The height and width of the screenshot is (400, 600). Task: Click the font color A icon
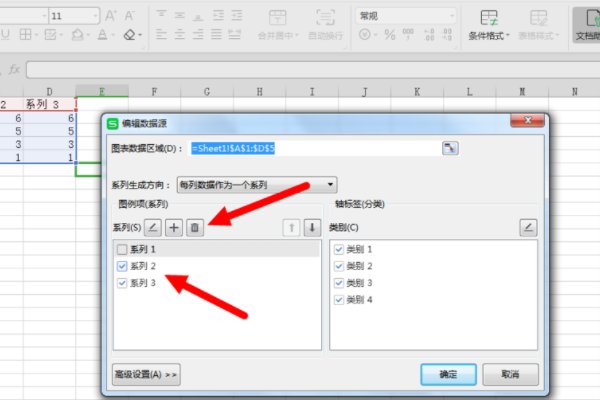(102, 35)
